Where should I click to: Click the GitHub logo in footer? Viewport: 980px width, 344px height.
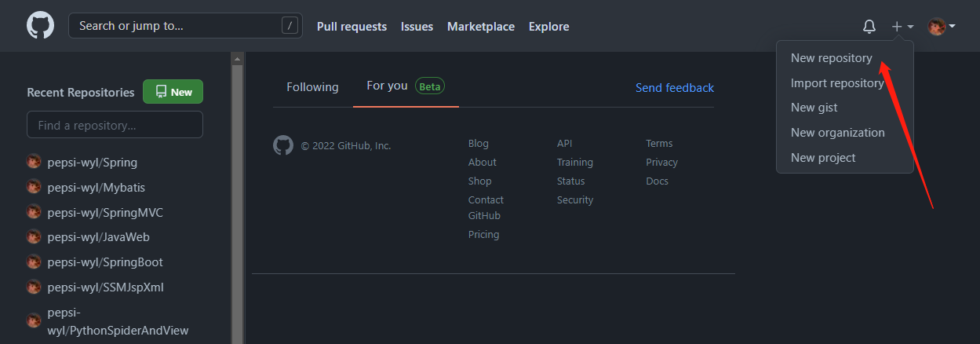pos(283,145)
